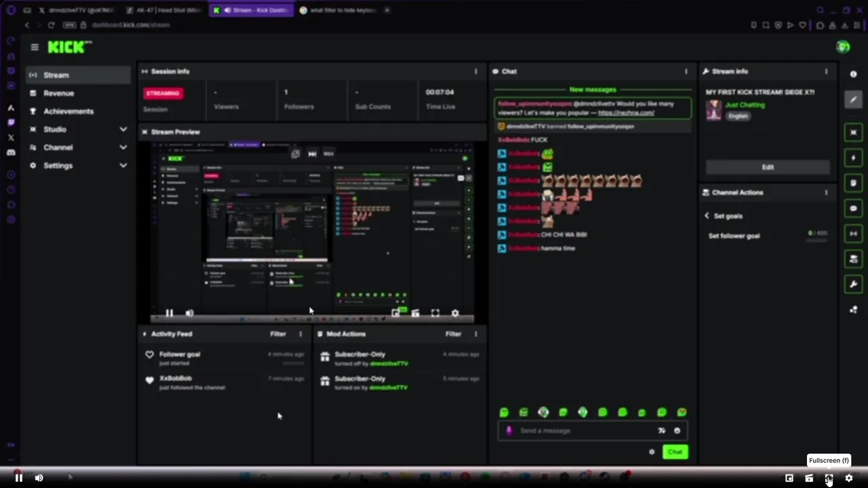Open Activity Feed panel three-dot menu
The width and height of the screenshot is (868, 488).
300,333
